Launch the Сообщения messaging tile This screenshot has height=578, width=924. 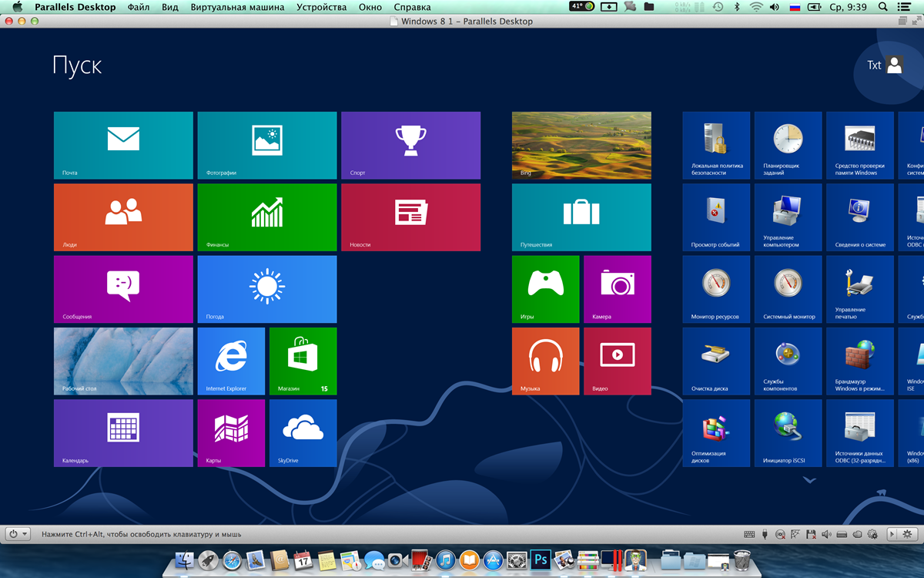(x=123, y=289)
